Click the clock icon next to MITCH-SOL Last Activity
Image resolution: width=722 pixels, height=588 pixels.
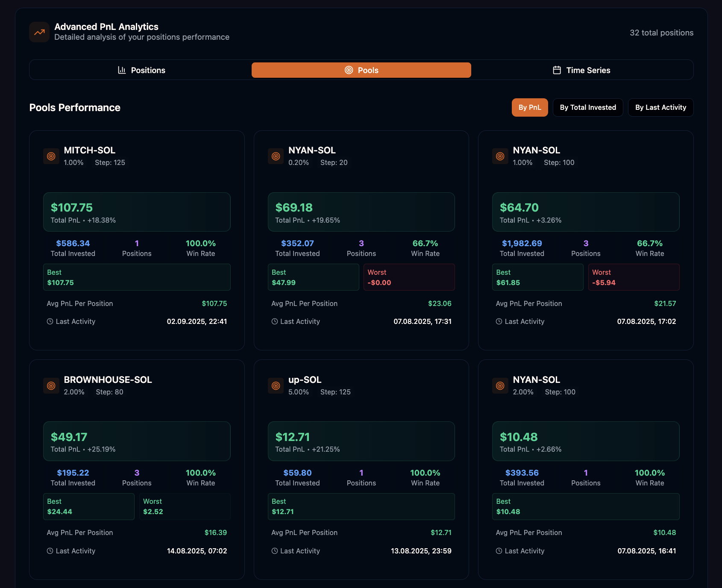tap(49, 321)
